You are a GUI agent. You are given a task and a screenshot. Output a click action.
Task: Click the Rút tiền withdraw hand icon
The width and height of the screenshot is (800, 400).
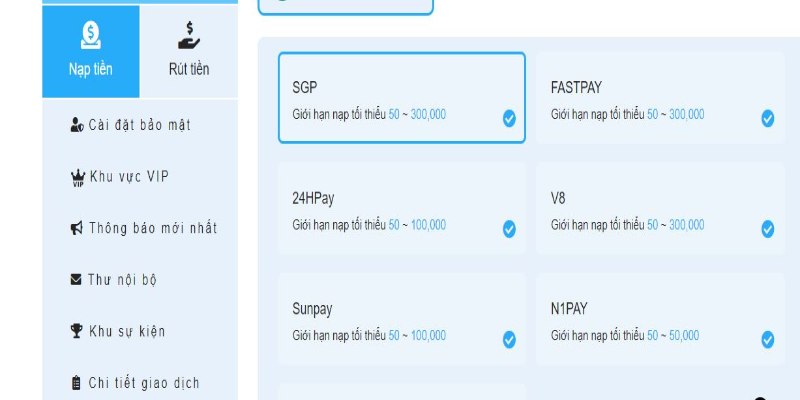(188, 35)
